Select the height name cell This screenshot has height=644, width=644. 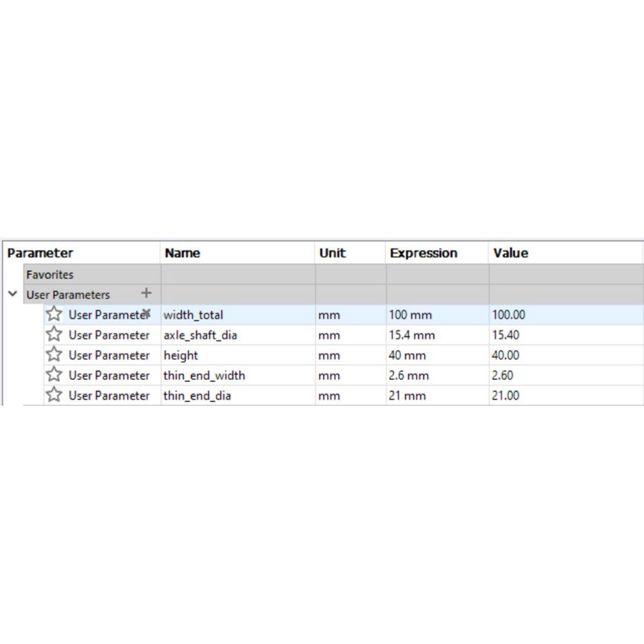click(x=238, y=355)
